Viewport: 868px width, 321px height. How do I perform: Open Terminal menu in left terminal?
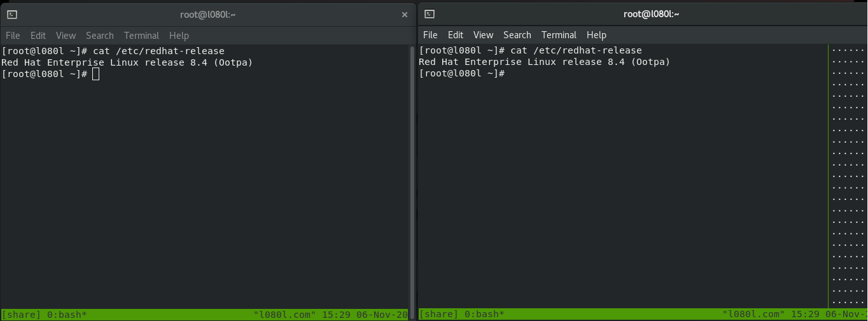141,36
